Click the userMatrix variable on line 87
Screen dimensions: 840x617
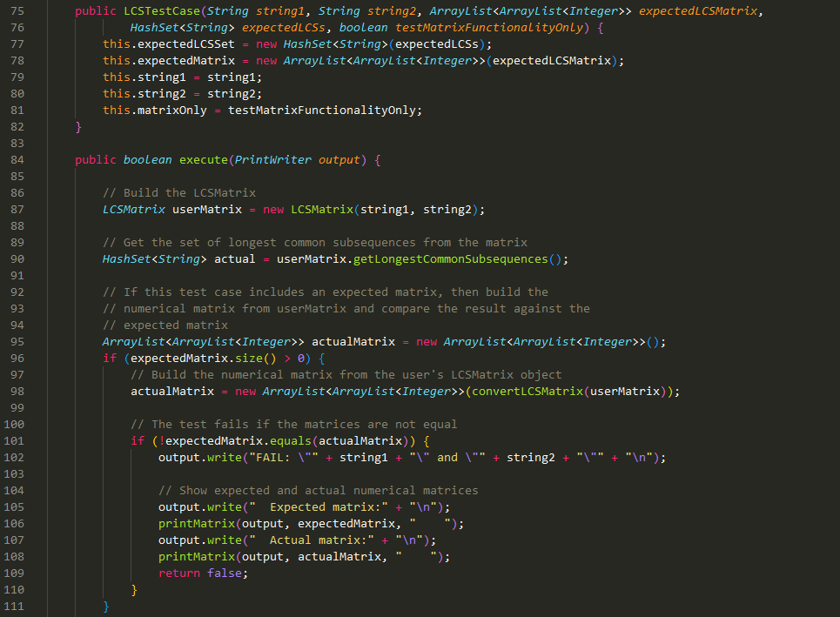[x=207, y=210]
